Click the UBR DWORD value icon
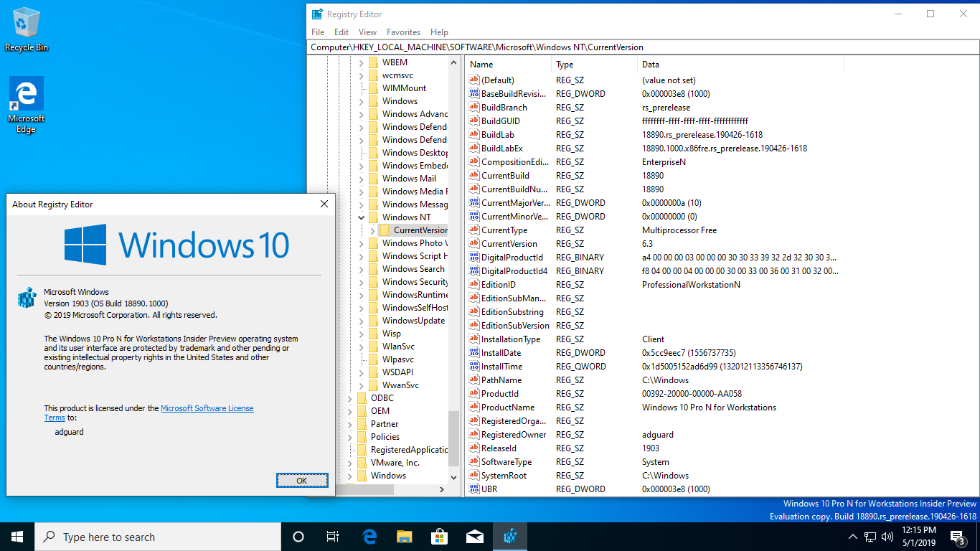The width and height of the screenshot is (980, 551). [473, 489]
